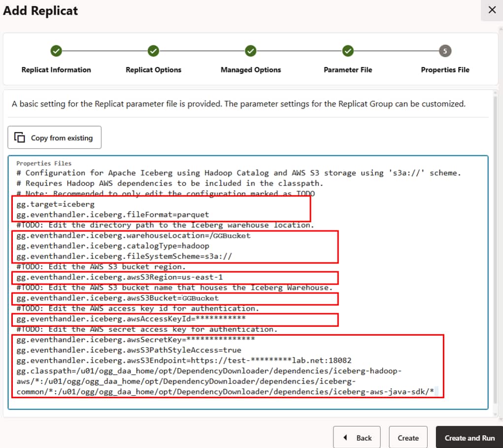Image resolution: width=503 pixels, height=448 pixels.
Task: Select step 5 Properties File circle
Action: [445, 51]
